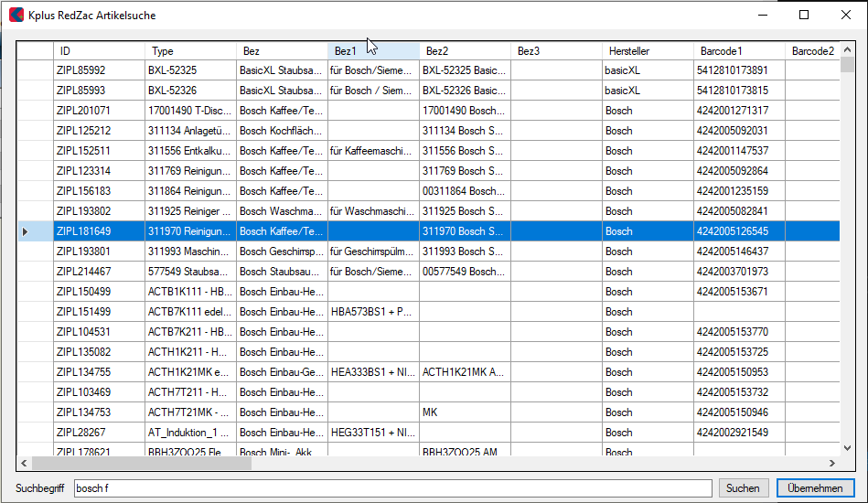
Task: Sort by the Bez2 column header
Action: coord(465,51)
